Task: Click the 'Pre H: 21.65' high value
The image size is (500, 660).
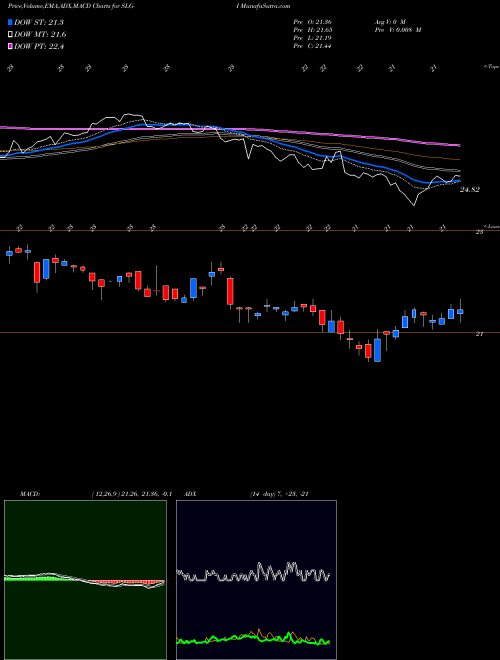Action: [313, 30]
